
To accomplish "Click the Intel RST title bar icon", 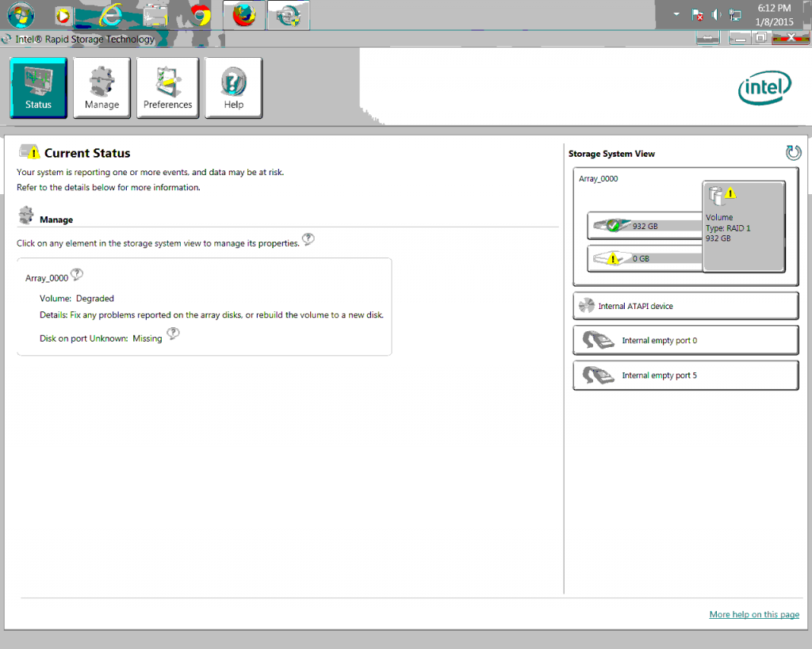I will click(6, 39).
